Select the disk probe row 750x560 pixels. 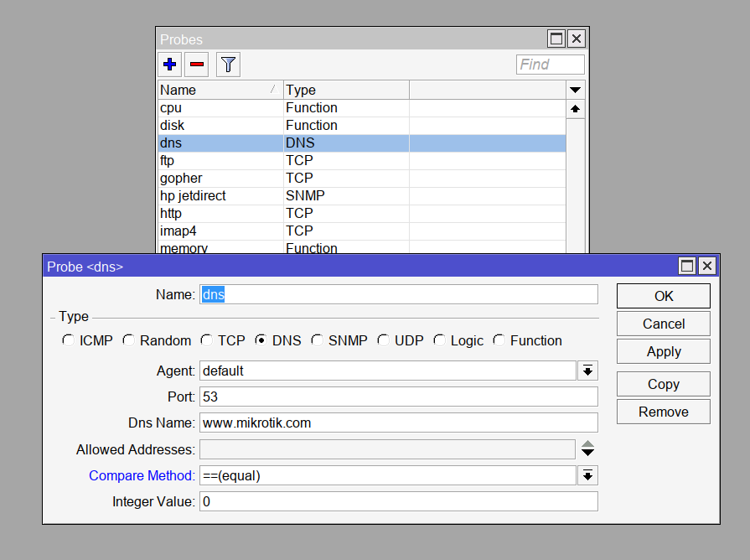362,126
